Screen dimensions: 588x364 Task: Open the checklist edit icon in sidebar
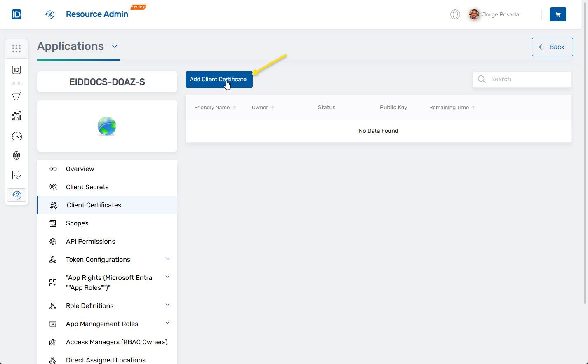pyautogui.click(x=16, y=175)
